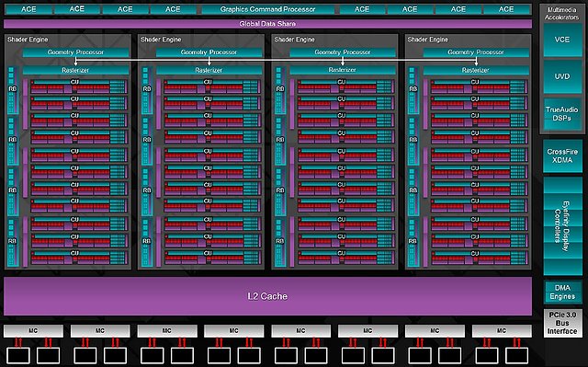The width and height of the screenshot is (588, 367).
Task: Click the rightmost ACE block
Action: [506, 9]
